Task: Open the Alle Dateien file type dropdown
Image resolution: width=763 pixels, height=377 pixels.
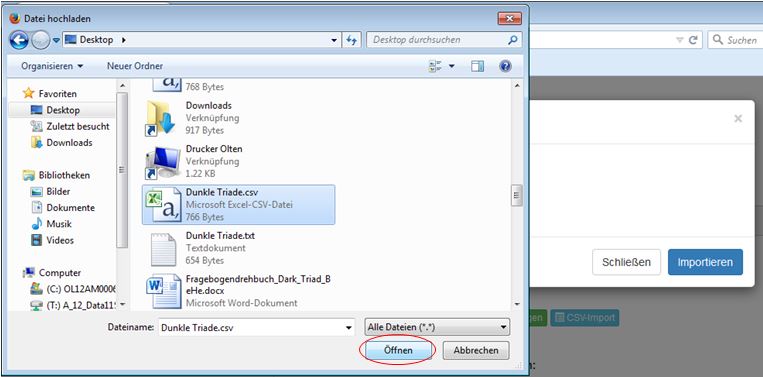Action: click(437, 327)
